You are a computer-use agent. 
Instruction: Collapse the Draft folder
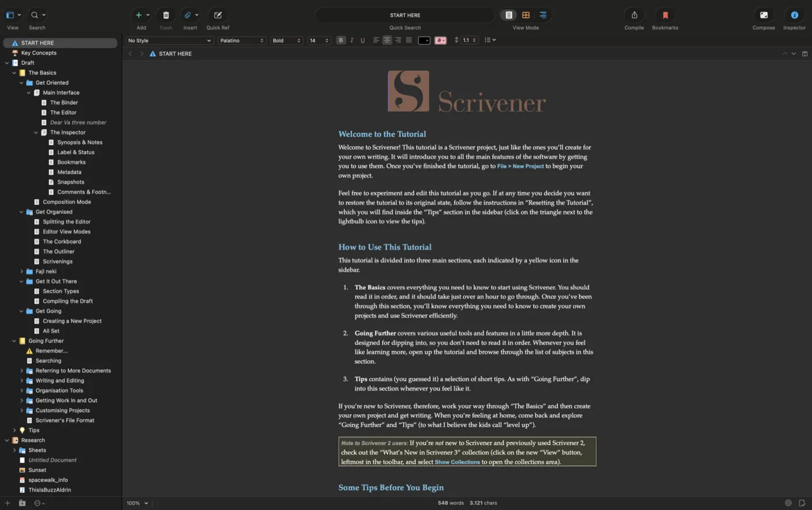(7, 63)
